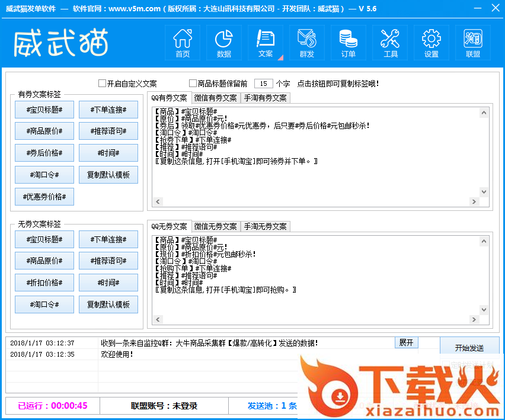The width and height of the screenshot is (505, 420).
Task: Minimize the 威武猫 window
Action: (478, 8)
